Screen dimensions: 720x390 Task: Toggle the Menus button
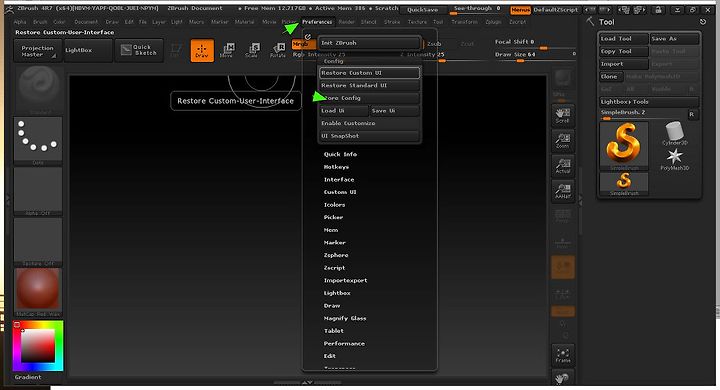520,10
